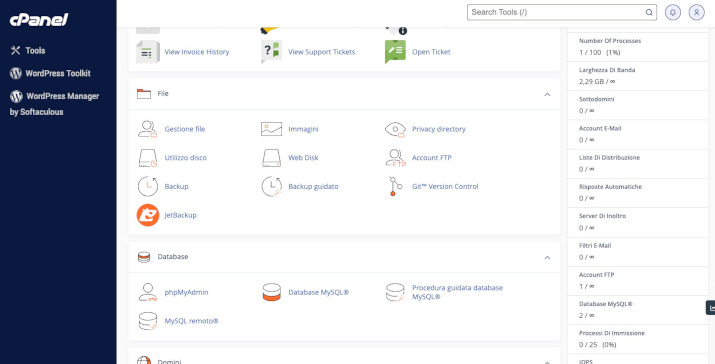Viewport: 715px width, 364px height.
Task: Open Procedura guidata database MySQL link
Action: (x=457, y=292)
